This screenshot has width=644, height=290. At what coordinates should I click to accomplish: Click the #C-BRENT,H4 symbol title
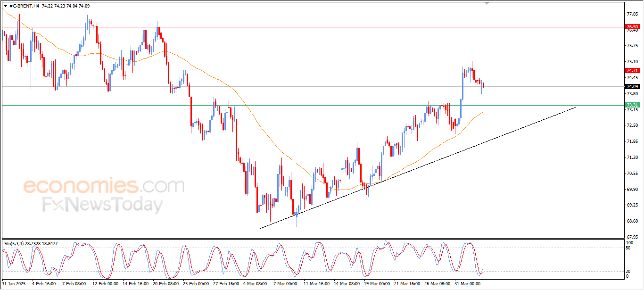point(24,6)
